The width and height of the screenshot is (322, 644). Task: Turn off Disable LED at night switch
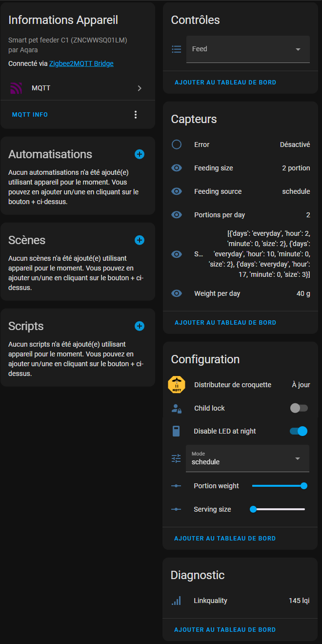coord(299,431)
